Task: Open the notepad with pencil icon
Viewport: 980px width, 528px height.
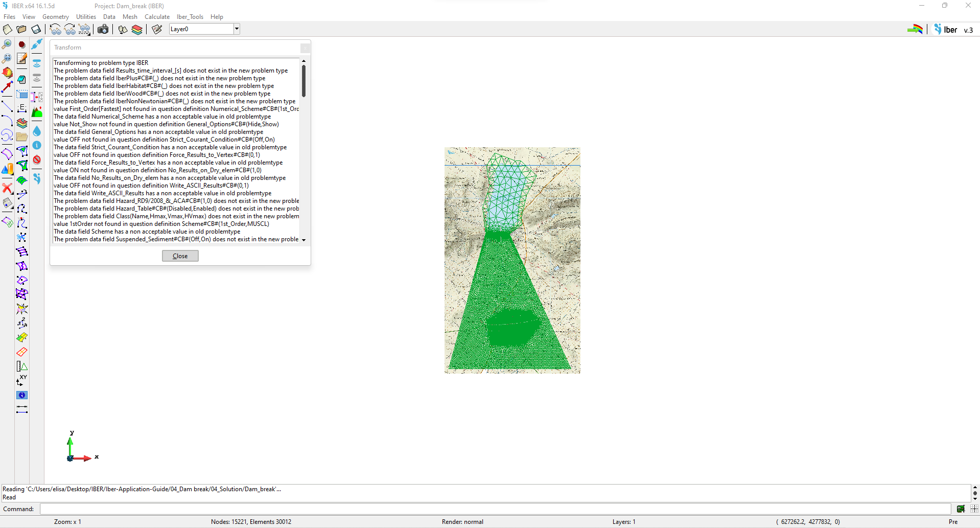Action: pos(22,58)
